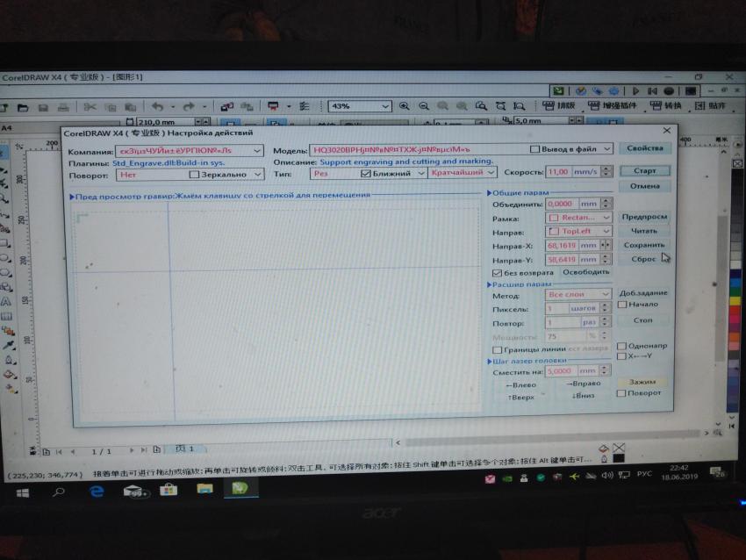Toggle the Ближний checkbox
The image size is (746, 560).
367,173
